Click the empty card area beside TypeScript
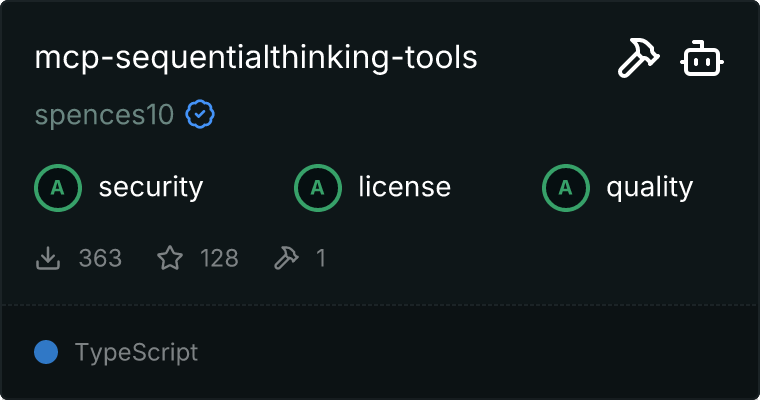 click(x=475, y=352)
